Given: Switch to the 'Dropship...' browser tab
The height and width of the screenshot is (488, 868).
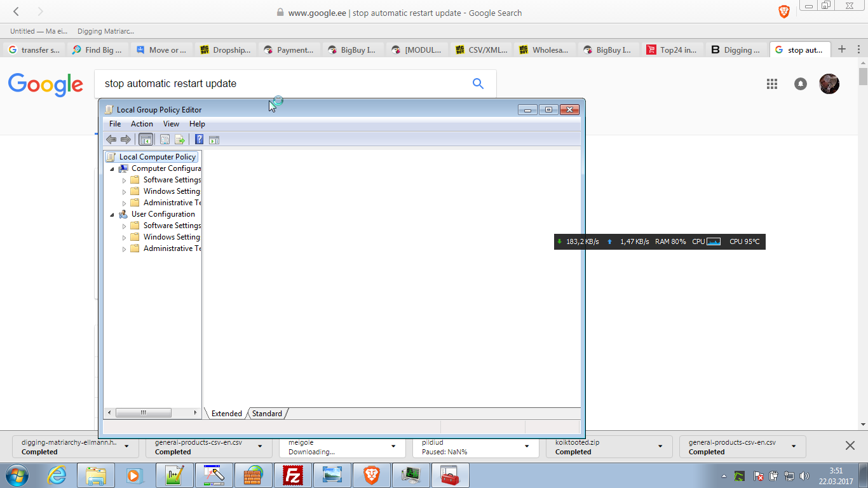Looking at the screenshot, I should click(226, 50).
